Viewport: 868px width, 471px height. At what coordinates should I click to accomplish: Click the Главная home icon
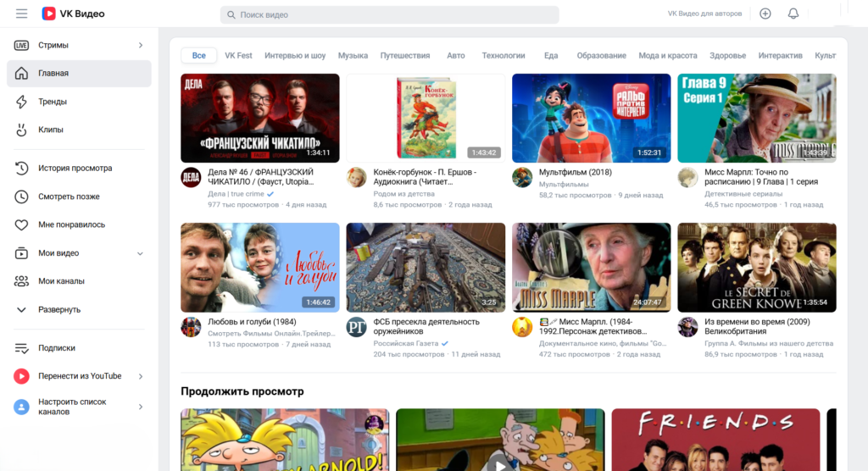[x=21, y=73]
